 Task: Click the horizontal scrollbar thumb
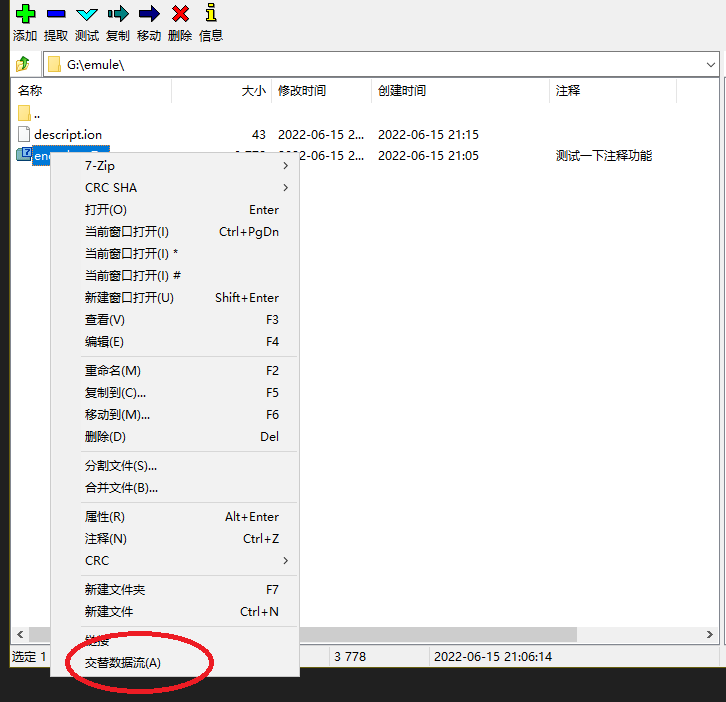point(303,634)
